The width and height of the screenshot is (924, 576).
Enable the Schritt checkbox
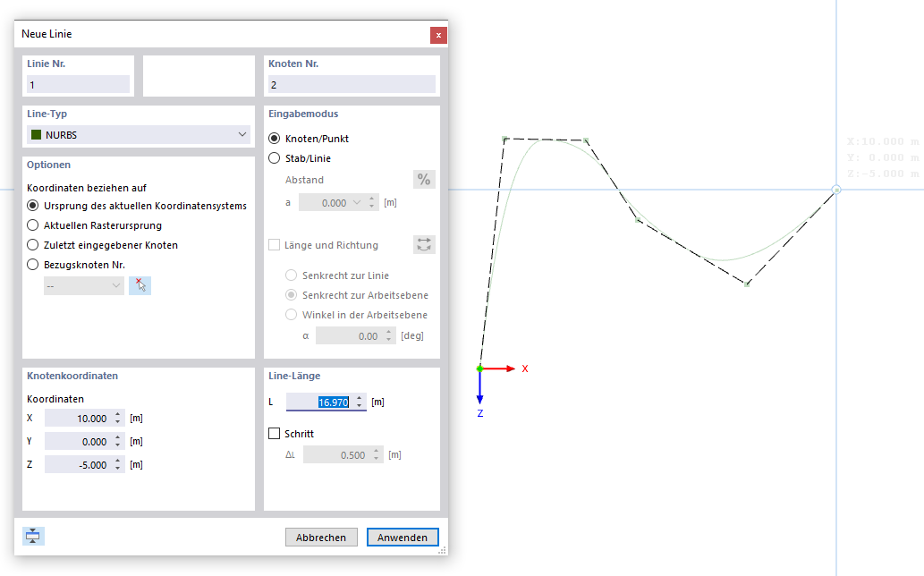(x=272, y=433)
